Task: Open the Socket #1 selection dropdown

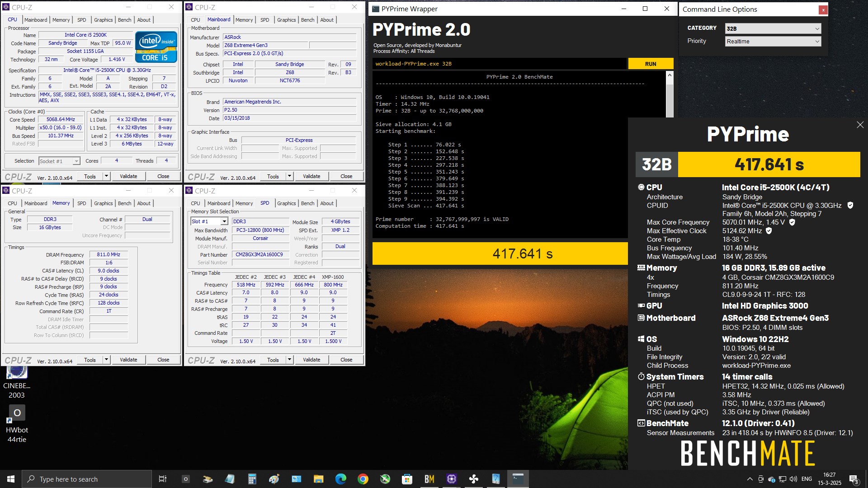Action: coord(59,161)
